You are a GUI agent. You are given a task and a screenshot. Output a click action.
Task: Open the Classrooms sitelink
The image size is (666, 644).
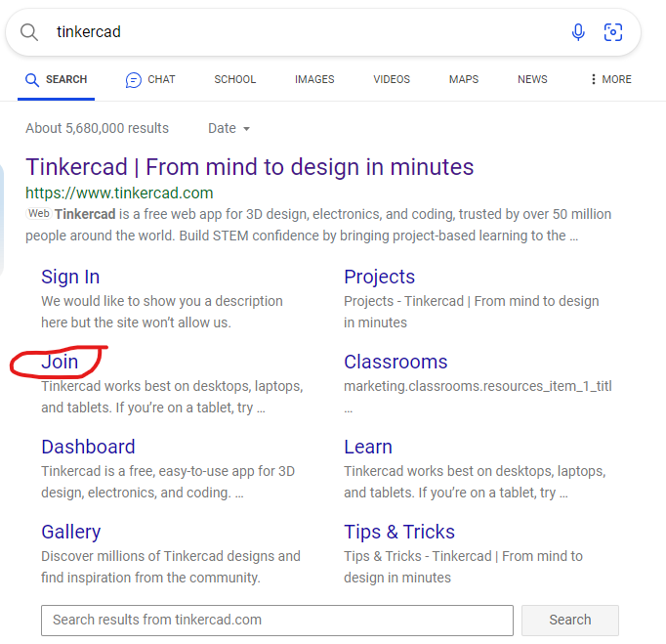click(395, 362)
